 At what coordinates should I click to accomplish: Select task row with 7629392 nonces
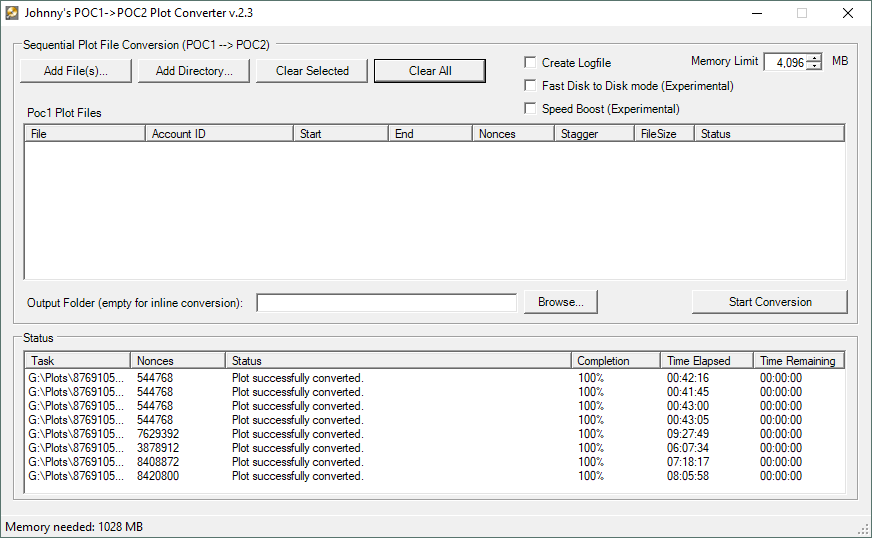434,433
